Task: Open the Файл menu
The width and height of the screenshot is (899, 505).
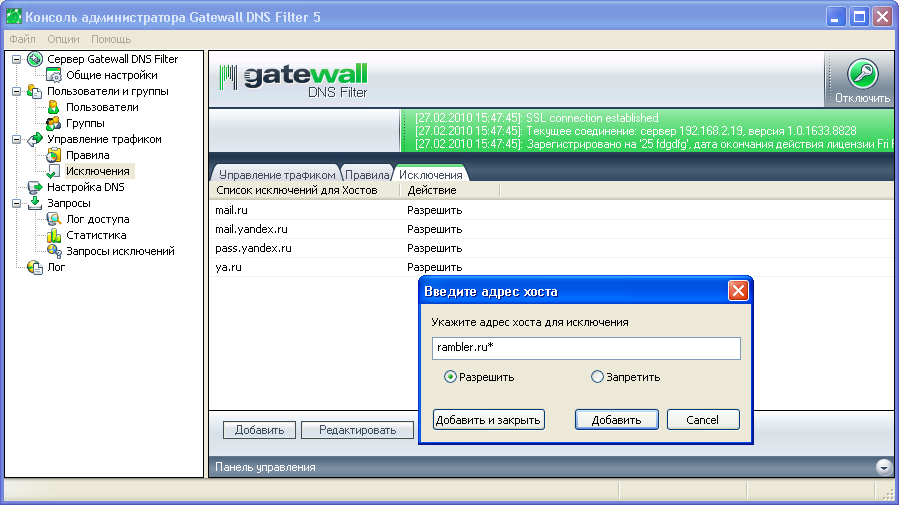Action: [x=22, y=39]
